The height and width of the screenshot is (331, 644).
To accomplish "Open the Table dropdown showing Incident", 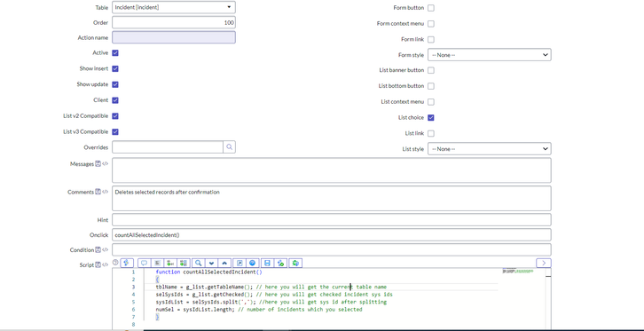I will tap(174, 7).
